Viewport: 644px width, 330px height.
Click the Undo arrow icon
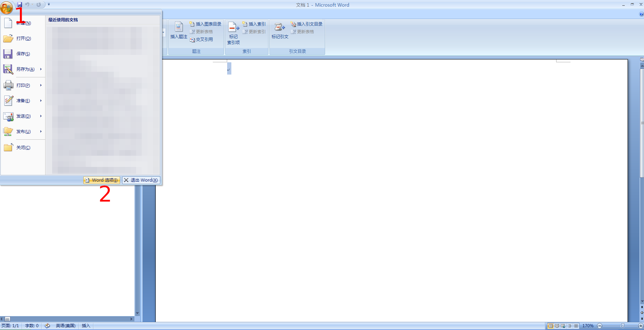click(27, 5)
